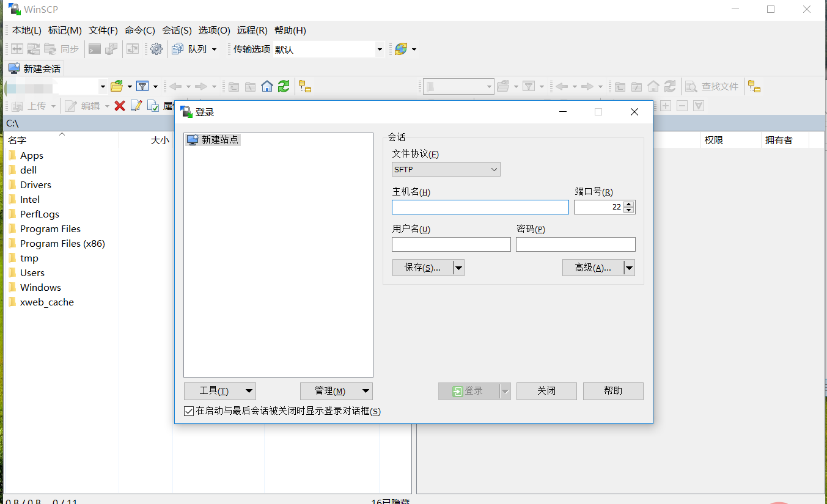Click the 上传 upload button
Screen dimensions: 827x504
30,106
